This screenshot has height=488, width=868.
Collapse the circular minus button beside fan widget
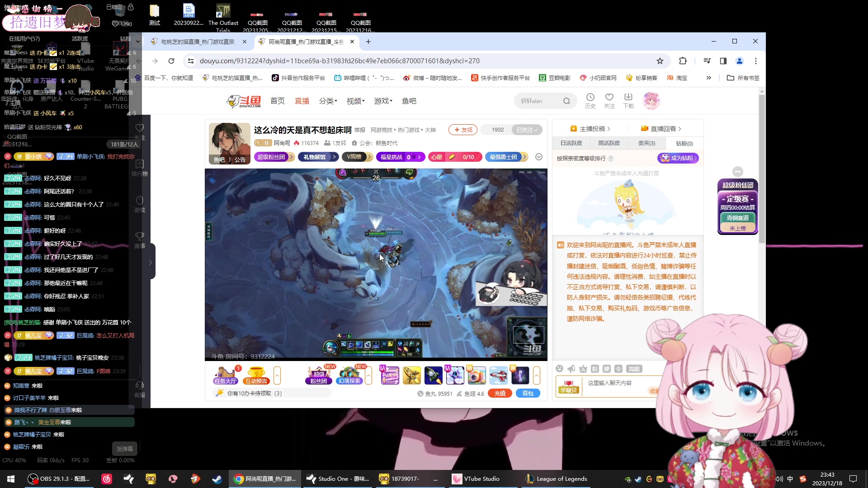coord(738,172)
